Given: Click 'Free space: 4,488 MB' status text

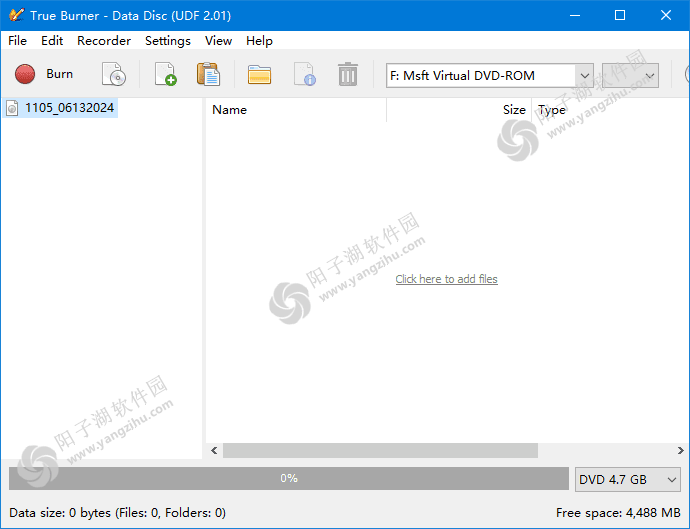Looking at the screenshot, I should [x=618, y=513].
